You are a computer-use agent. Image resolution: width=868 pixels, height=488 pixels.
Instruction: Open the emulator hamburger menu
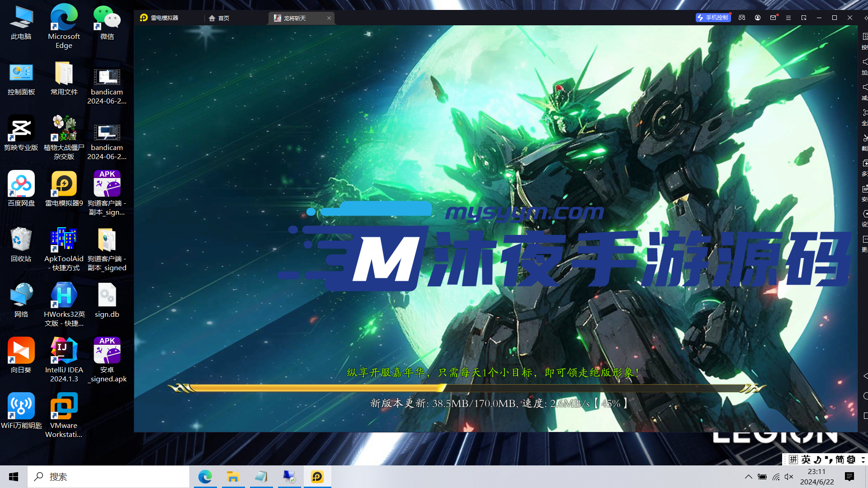click(x=788, y=18)
